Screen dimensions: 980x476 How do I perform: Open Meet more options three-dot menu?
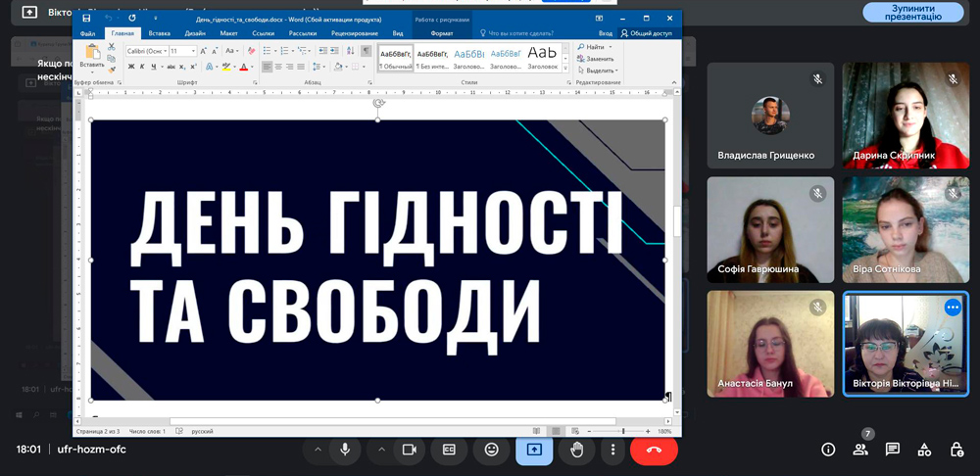[613, 450]
